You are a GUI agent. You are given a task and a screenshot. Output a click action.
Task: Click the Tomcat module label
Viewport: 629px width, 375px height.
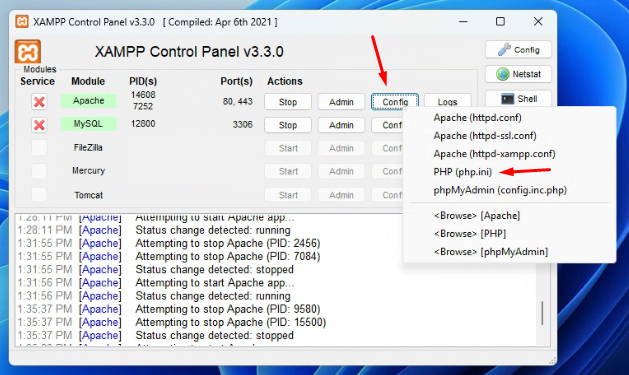(88, 195)
